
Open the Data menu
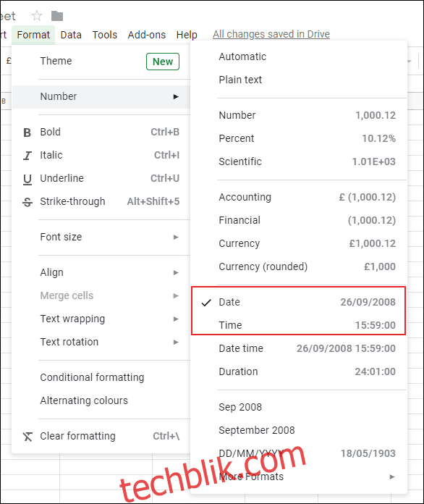click(x=71, y=35)
